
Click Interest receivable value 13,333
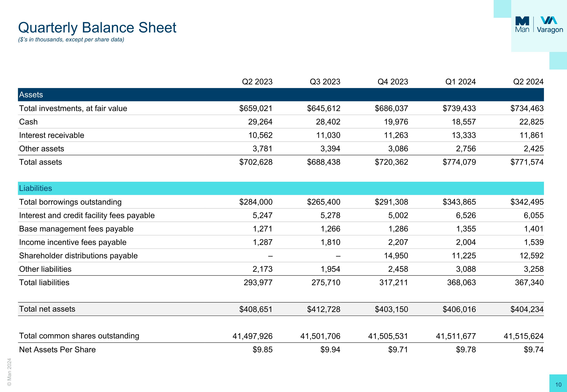tap(464, 135)
